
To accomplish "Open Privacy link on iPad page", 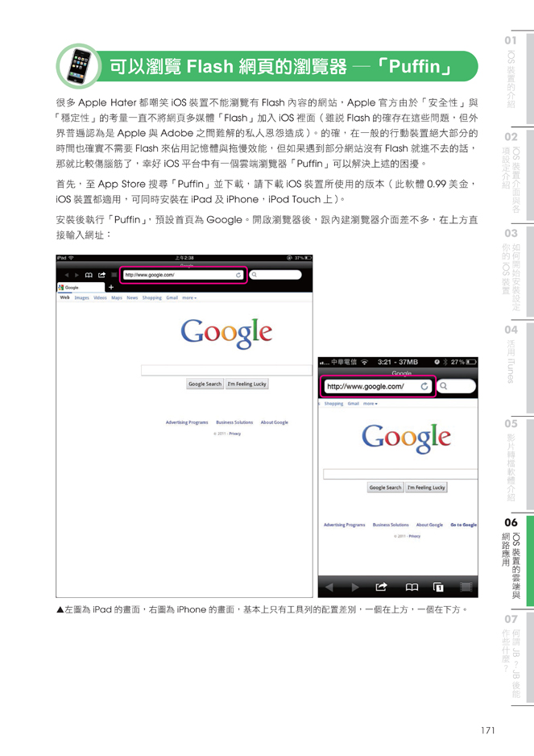I will [x=234, y=434].
